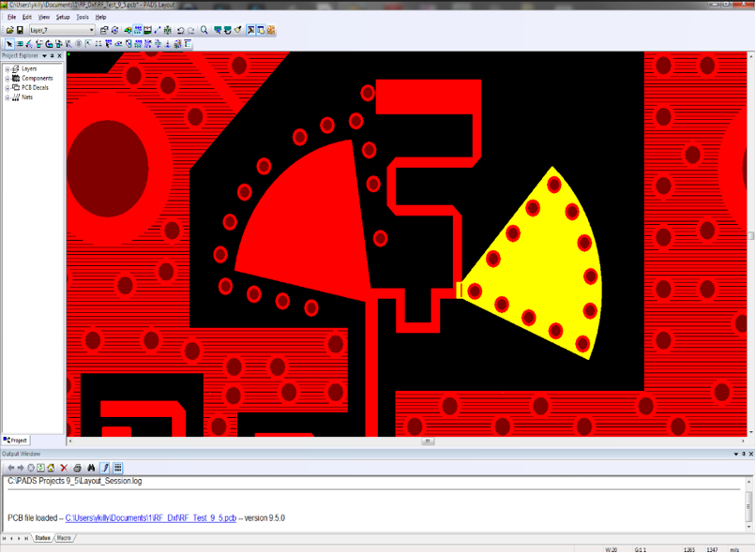
Task: Choose the Select mode arrow tool
Action: (x=9, y=44)
